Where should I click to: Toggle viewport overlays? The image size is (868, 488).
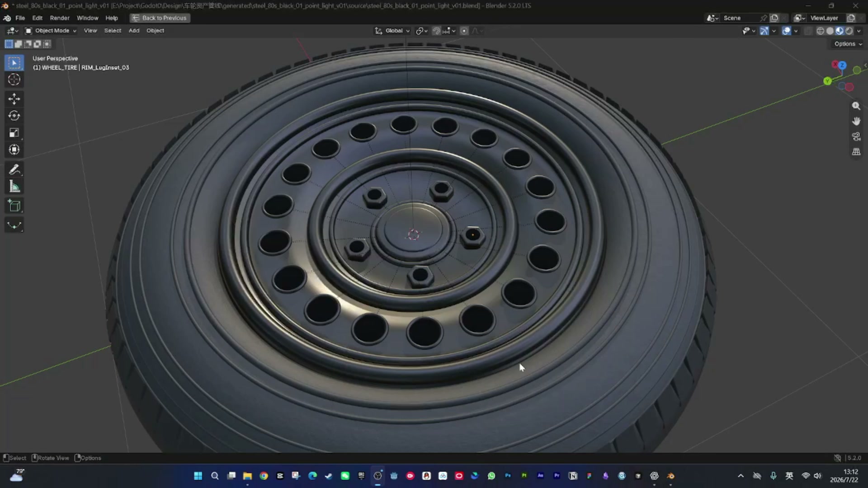click(x=787, y=31)
